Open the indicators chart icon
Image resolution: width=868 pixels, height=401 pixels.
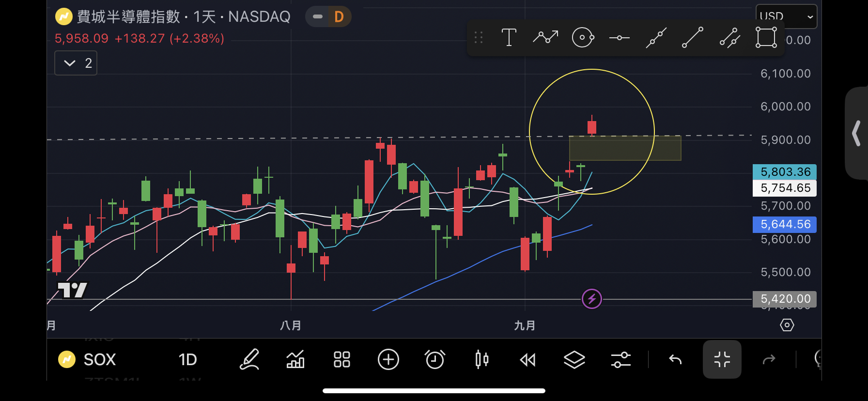[295, 359]
